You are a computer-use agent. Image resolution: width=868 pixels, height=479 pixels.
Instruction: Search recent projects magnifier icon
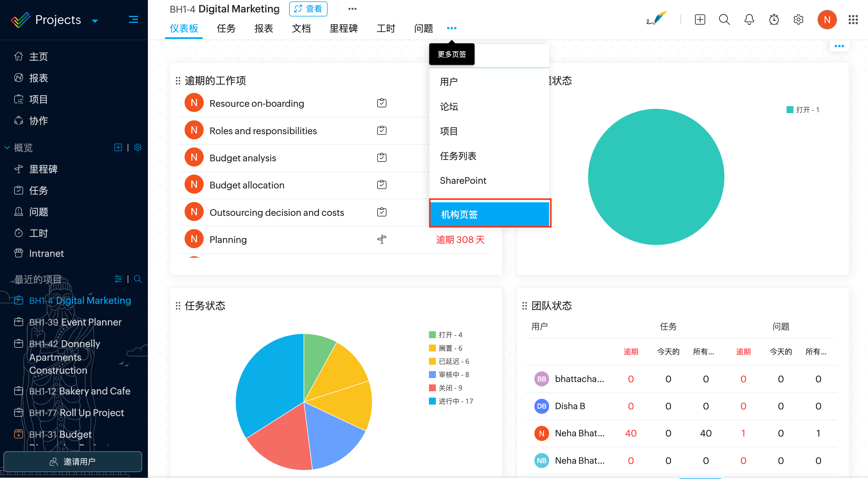pyautogui.click(x=137, y=279)
